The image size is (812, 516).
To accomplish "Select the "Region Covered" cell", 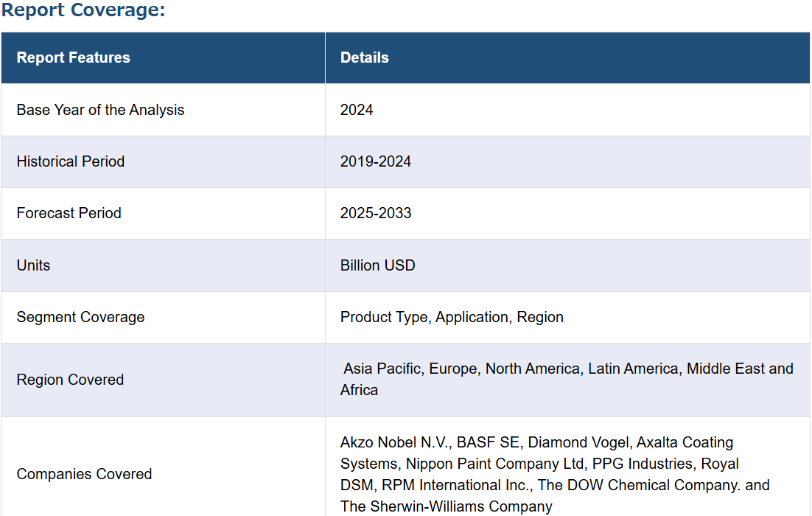I will tap(163, 380).
